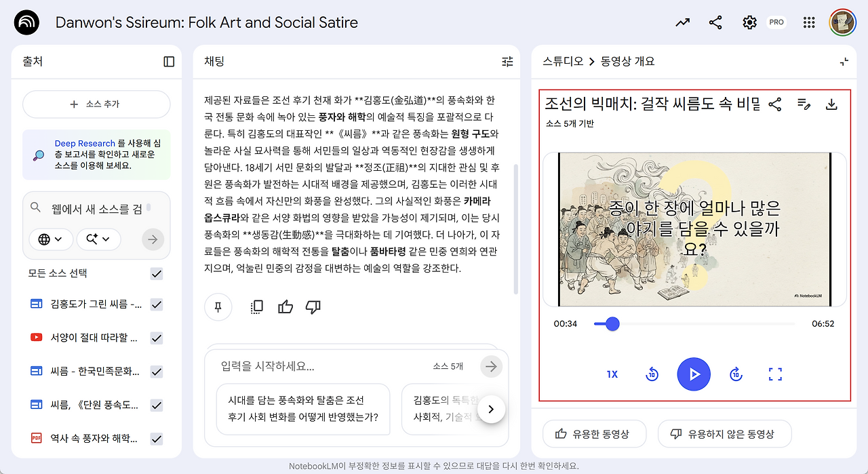Open the Google apps grid icon
The image size is (868, 474).
808,22
